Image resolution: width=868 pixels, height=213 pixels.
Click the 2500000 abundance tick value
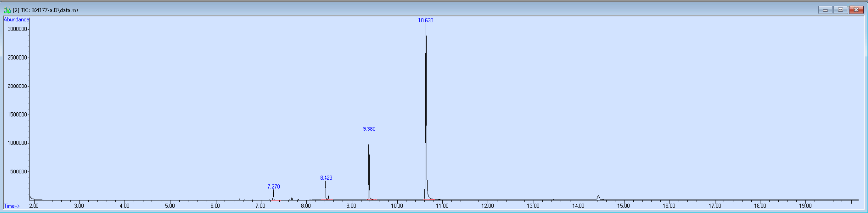coord(17,58)
